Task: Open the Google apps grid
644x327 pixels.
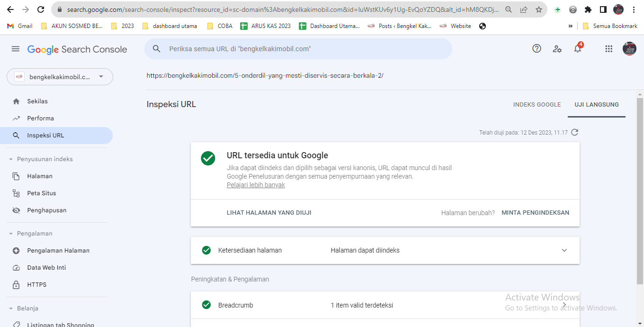Action: (609, 48)
